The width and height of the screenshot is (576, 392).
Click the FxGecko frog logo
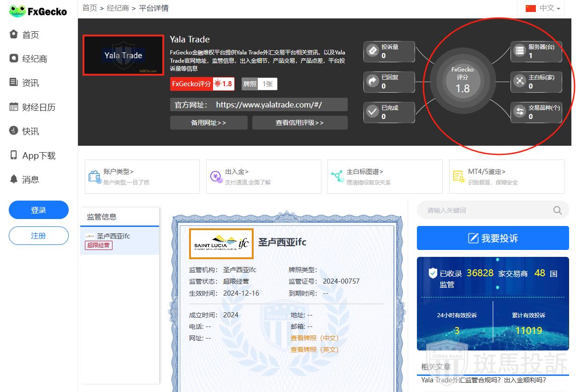(18, 11)
